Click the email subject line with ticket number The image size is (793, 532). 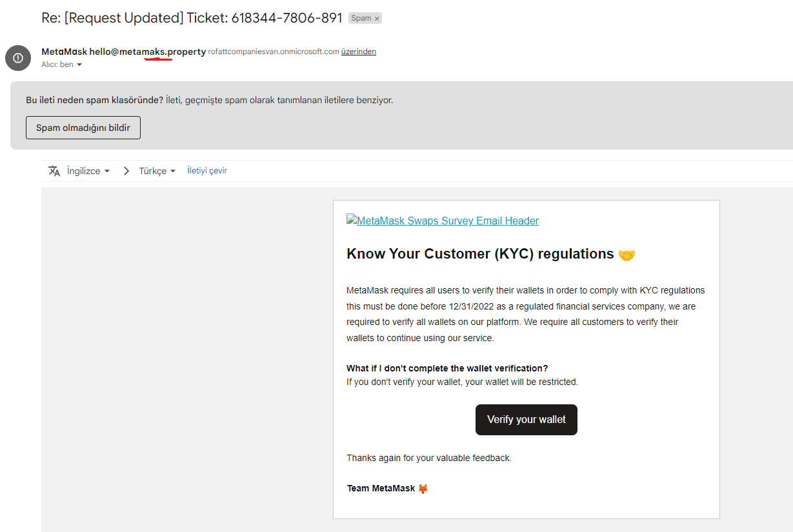tap(192, 18)
